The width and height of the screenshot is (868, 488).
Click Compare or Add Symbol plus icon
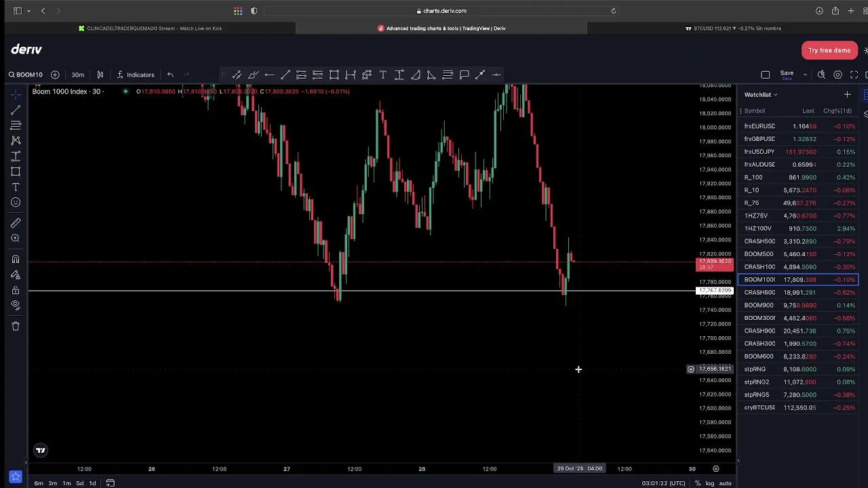[x=55, y=75]
